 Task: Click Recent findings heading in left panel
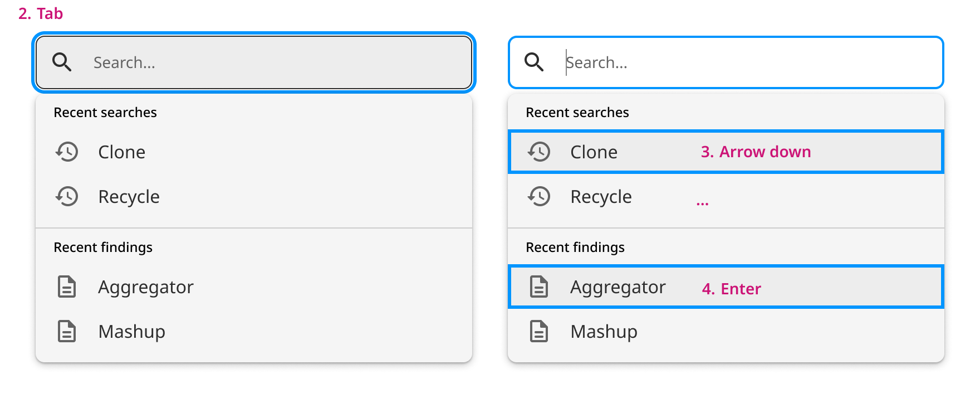click(x=103, y=247)
